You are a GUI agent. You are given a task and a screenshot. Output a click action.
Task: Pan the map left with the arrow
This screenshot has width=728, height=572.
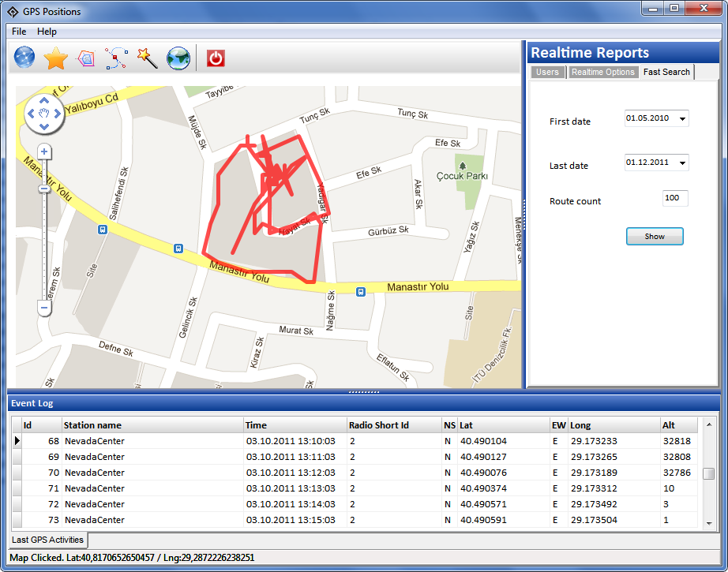[x=31, y=113]
